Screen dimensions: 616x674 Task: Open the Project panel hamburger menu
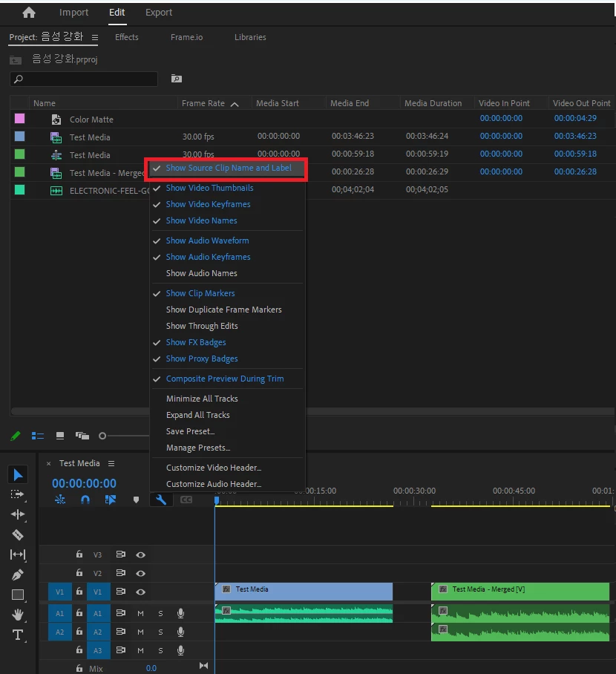[94, 37]
